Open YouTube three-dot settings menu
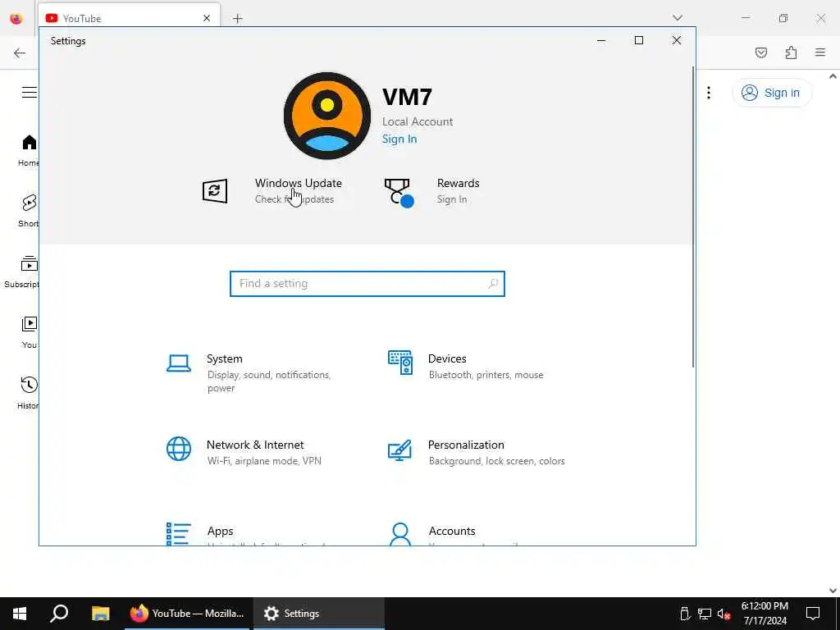 pyautogui.click(x=709, y=93)
